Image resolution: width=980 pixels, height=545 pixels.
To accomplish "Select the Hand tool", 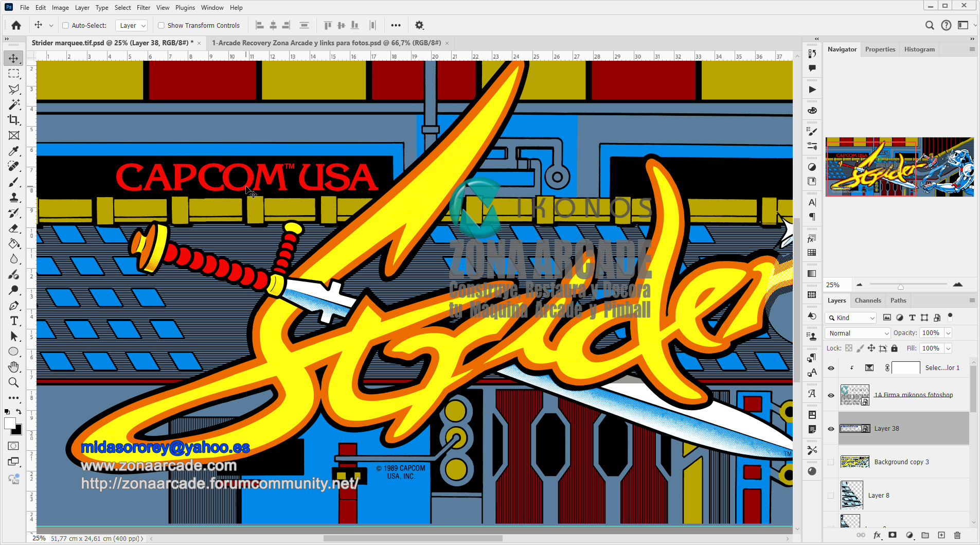I will [13, 366].
